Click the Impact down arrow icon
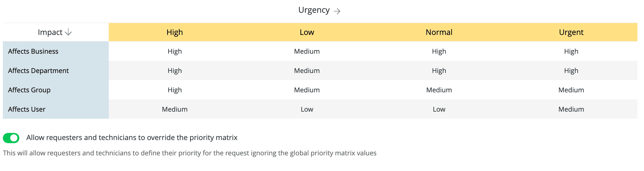The image size is (644, 171). tap(68, 32)
